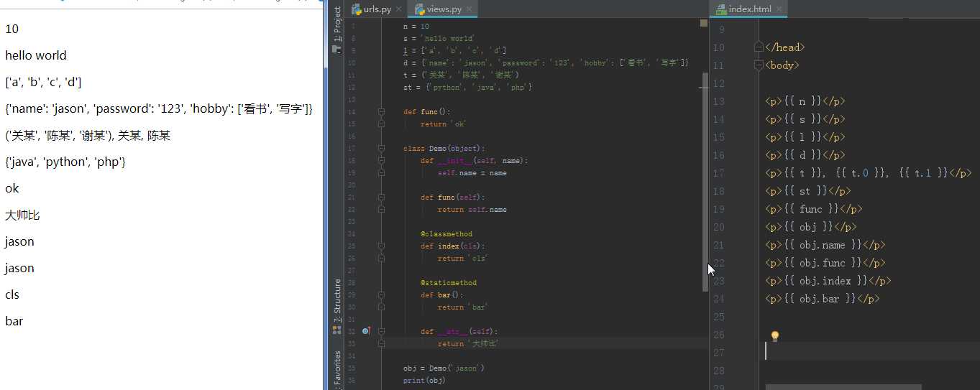Click <p>{{ obj.index }}</p> template line
The image size is (980, 390).
pyautogui.click(x=828, y=281)
